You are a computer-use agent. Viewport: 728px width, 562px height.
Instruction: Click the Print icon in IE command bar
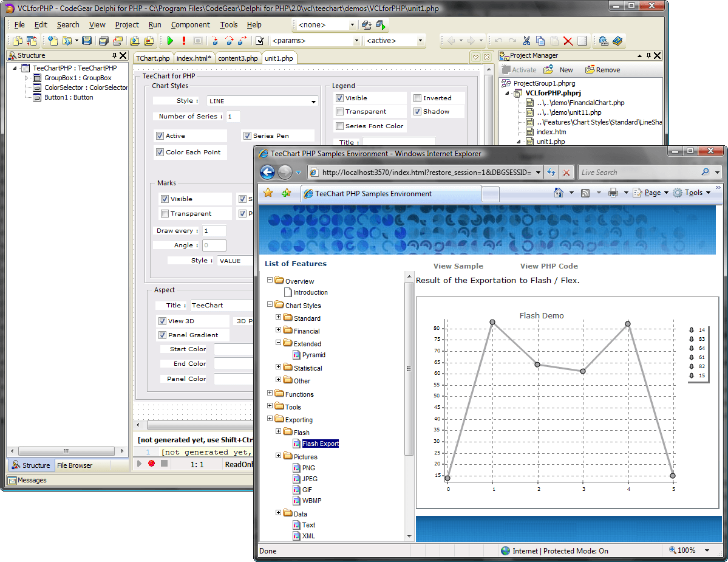[x=613, y=192]
